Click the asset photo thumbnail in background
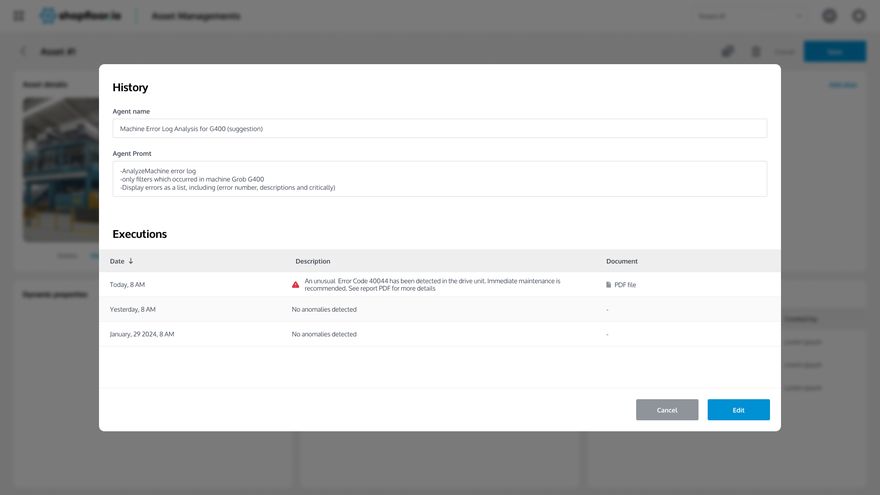 [61, 169]
